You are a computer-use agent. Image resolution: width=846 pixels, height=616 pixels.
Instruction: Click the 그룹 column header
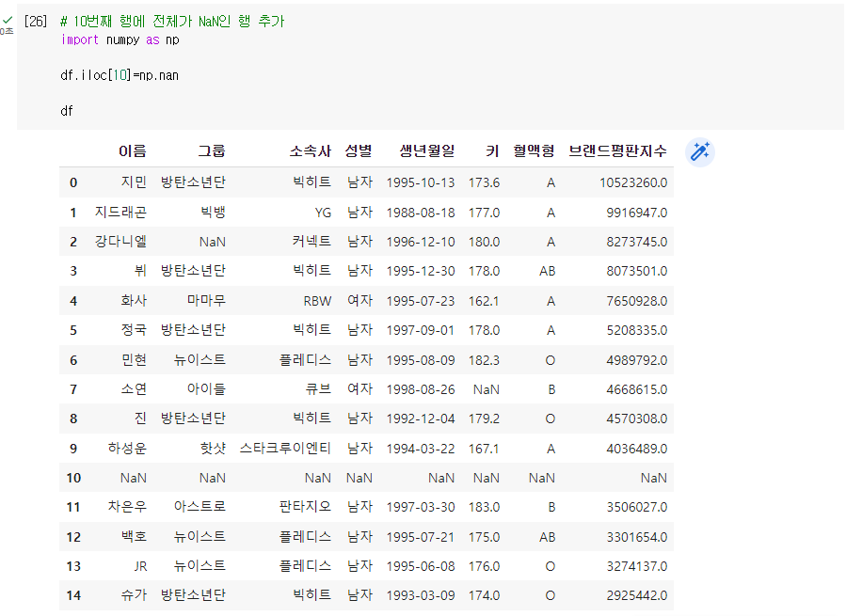212,151
